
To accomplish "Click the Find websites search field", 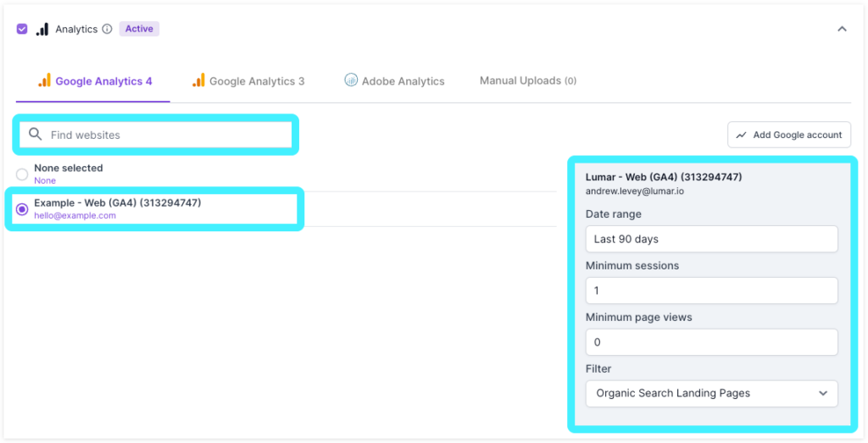I will pos(165,135).
